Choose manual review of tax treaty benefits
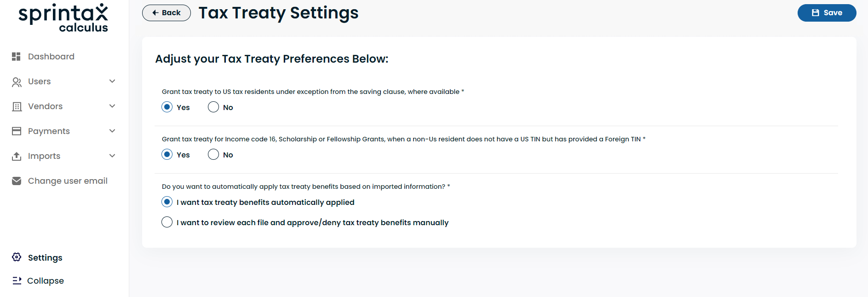Screen dimensions: 868x297 167,222
